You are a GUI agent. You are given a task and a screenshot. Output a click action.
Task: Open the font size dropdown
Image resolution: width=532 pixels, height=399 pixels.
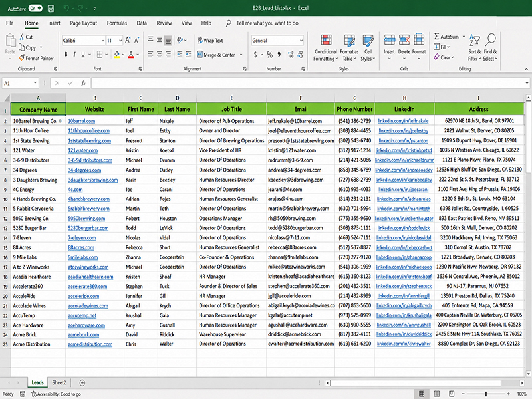pos(120,41)
